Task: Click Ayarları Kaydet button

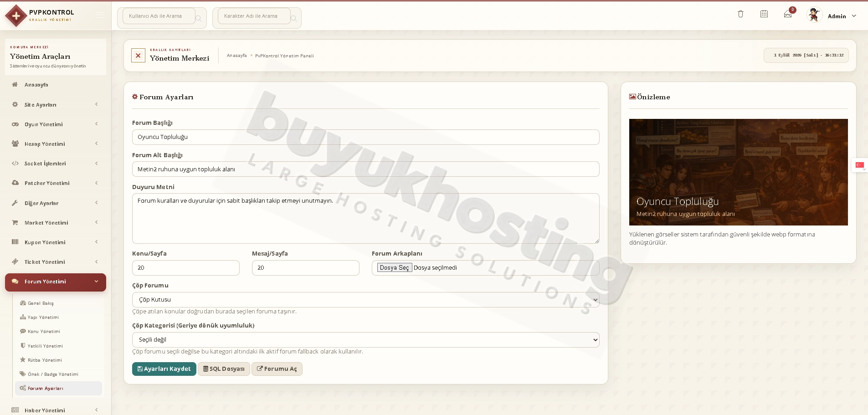Action: pyautogui.click(x=164, y=369)
